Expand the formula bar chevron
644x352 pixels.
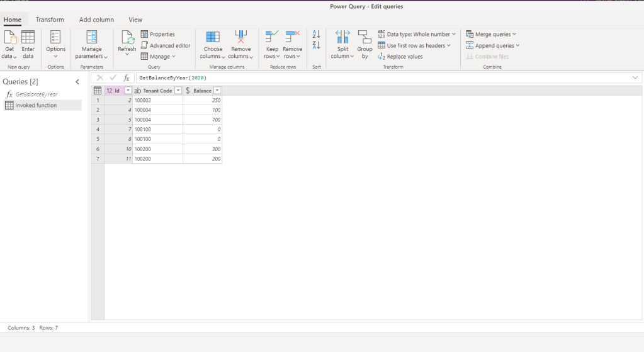coord(635,77)
